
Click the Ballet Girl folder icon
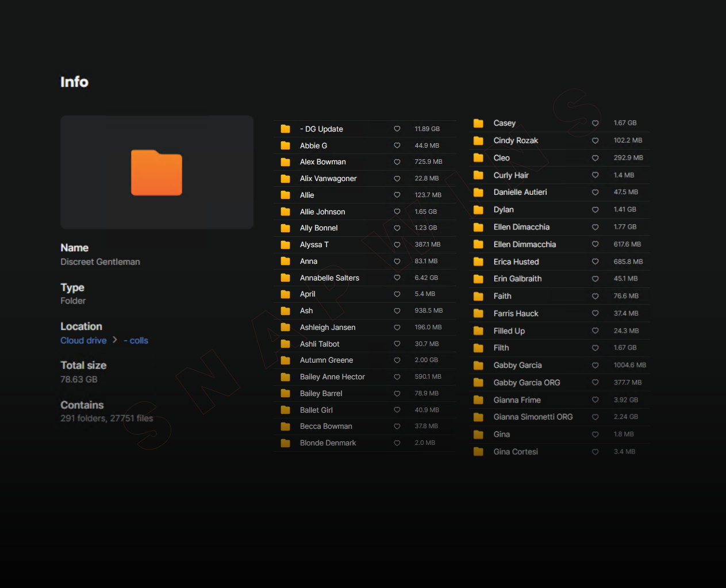[285, 410]
